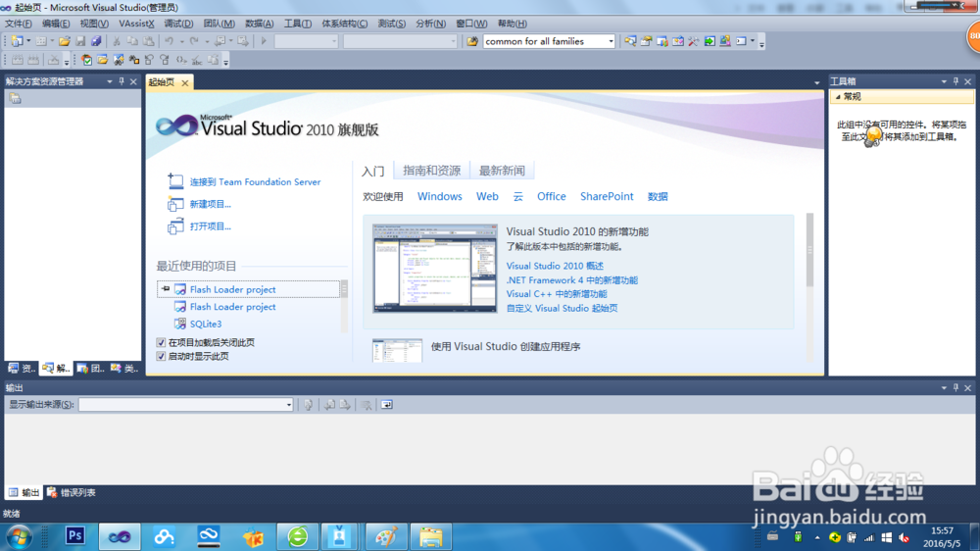Image resolution: width=980 pixels, height=551 pixels.
Task: Select the Windows category link
Action: (x=439, y=196)
